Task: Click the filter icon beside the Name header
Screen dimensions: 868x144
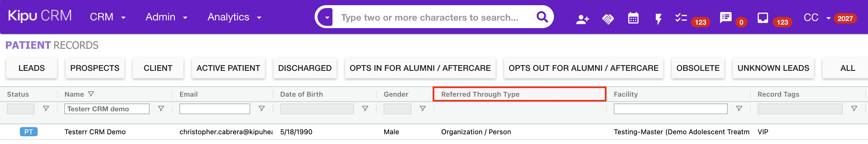Action: point(91,94)
